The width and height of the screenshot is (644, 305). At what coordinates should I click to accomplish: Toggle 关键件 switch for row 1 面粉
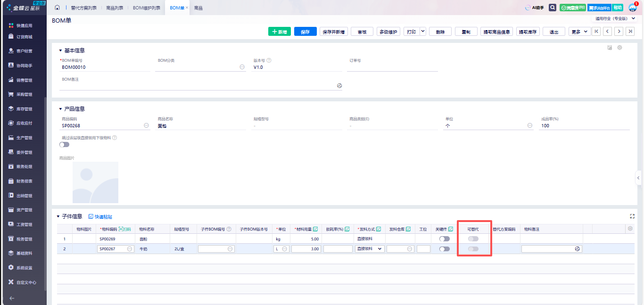click(x=444, y=239)
